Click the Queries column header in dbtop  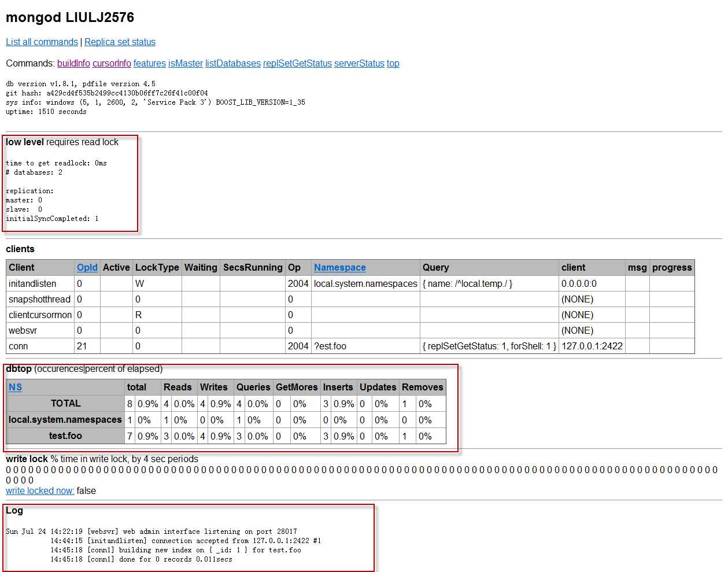pos(253,387)
